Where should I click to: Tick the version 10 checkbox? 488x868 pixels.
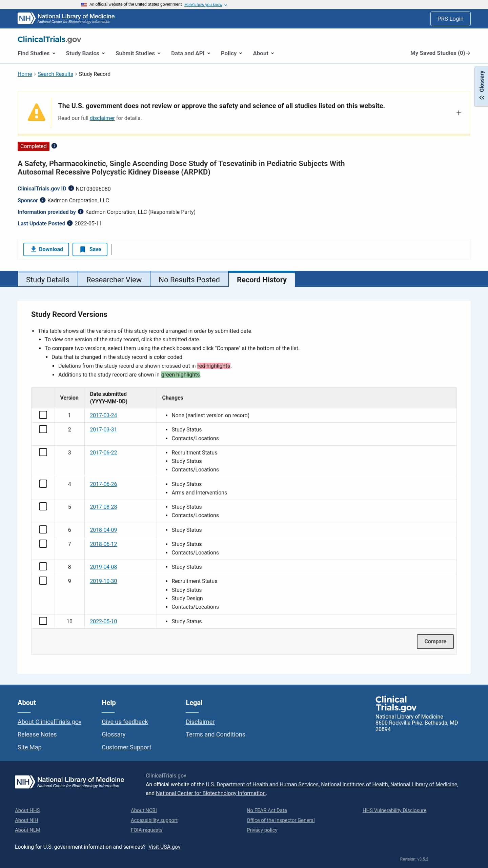[43, 621]
